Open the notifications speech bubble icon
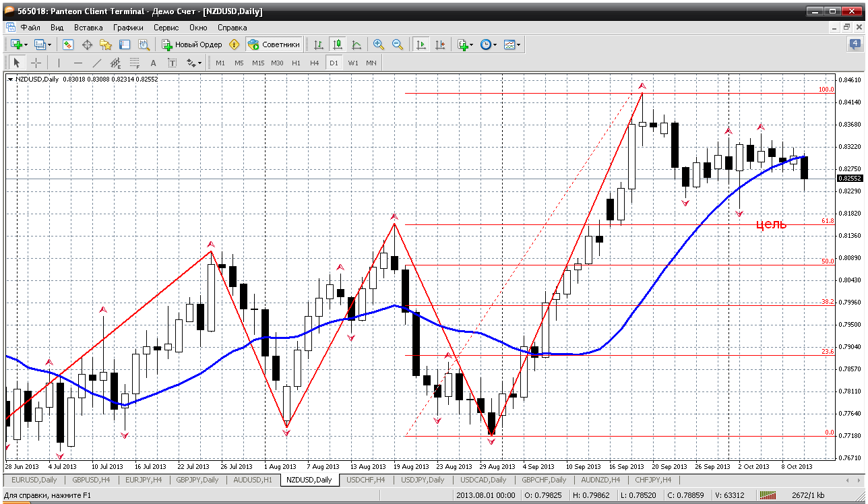The image size is (868, 504). 855,44
